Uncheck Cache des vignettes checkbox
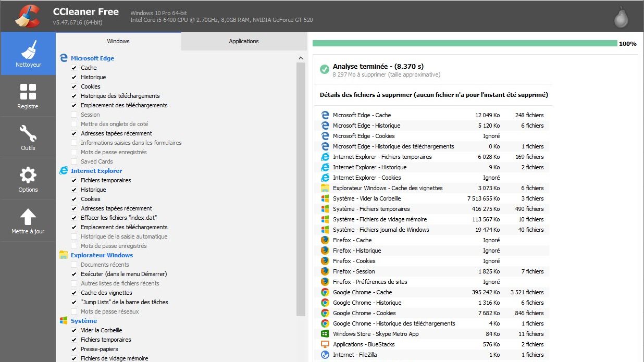This screenshot has height=362, width=644. click(x=74, y=293)
